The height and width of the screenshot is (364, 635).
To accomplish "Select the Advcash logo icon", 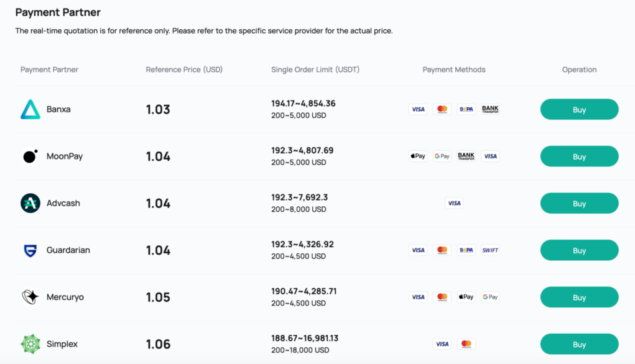I will tap(30, 203).
